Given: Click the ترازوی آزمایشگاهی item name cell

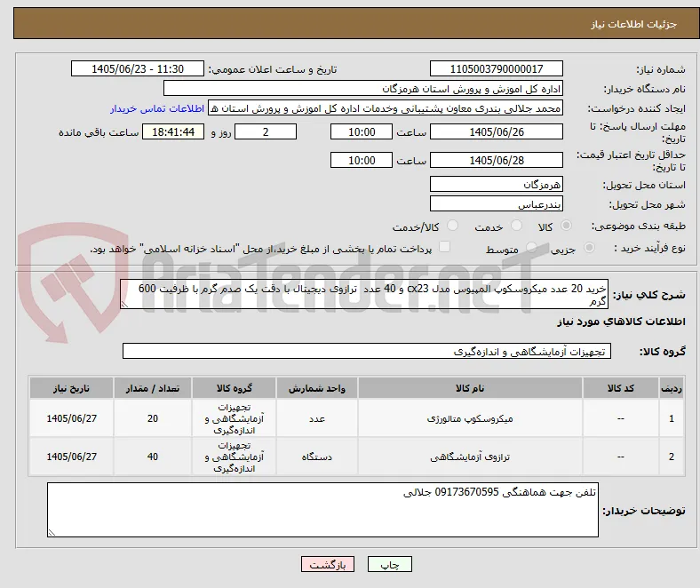Looking at the screenshot, I should (470, 457).
